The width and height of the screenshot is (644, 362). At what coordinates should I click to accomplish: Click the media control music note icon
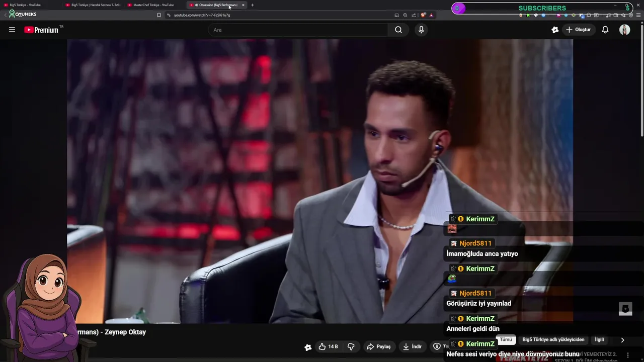[x=608, y=15]
